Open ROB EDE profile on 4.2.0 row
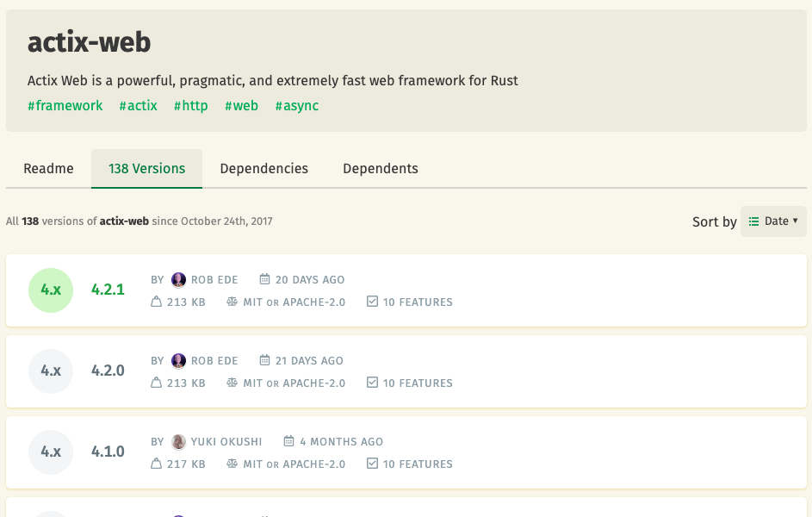 click(214, 360)
